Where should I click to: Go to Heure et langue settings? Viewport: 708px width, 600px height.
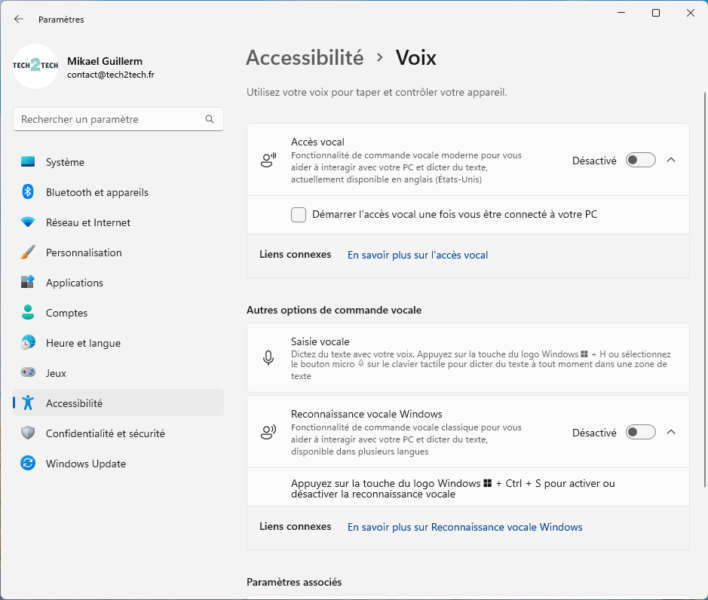click(83, 343)
